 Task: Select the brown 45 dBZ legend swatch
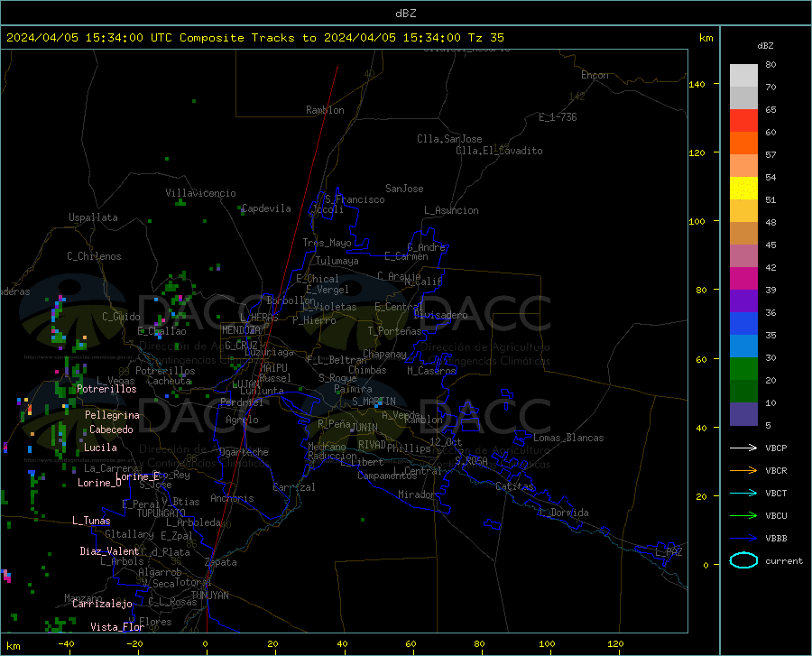pyautogui.click(x=743, y=234)
